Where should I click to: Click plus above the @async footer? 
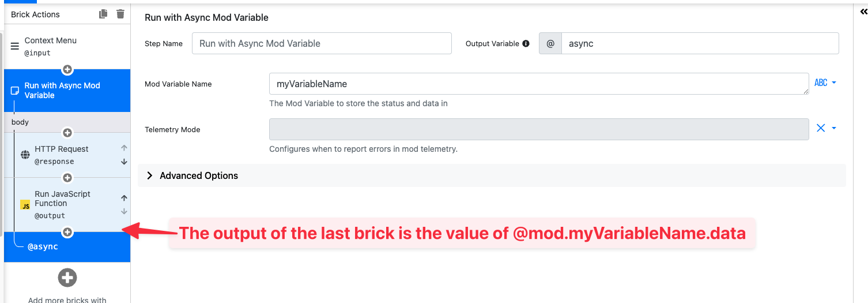click(67, 232)
